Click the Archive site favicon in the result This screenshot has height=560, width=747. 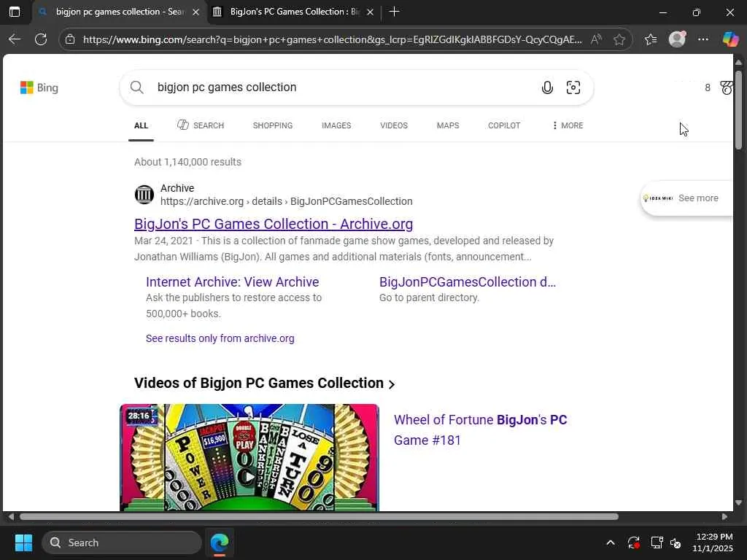[x=144, y=194]
